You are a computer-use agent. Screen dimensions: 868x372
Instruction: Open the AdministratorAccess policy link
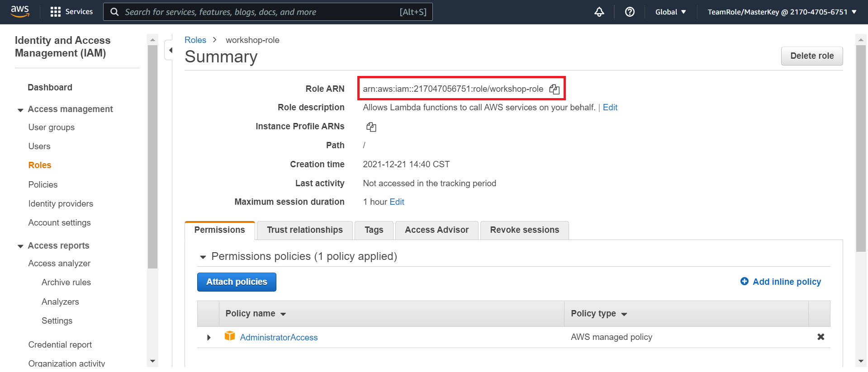click(x=279, y=338)
